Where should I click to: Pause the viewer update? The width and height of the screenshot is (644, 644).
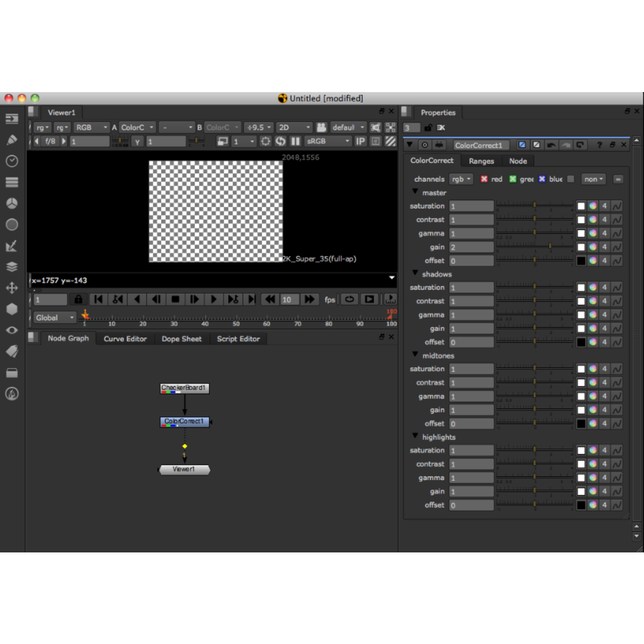pos(295,141)
